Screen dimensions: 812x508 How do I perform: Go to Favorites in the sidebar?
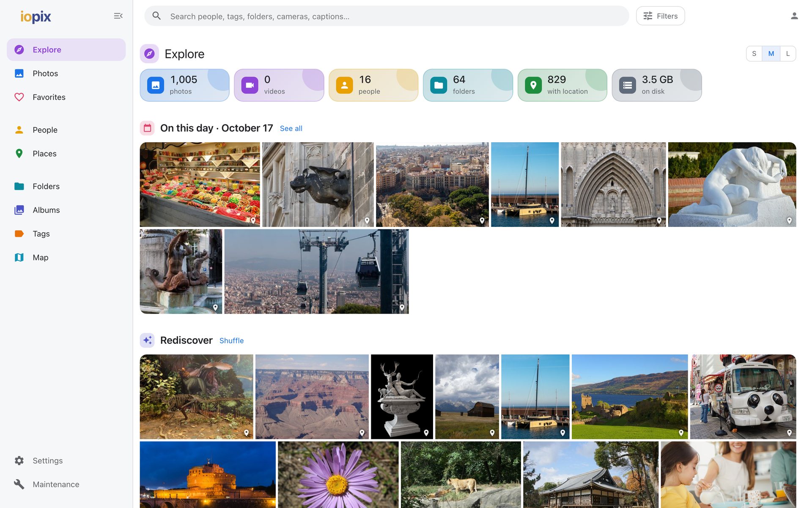[x=66, y=97]
